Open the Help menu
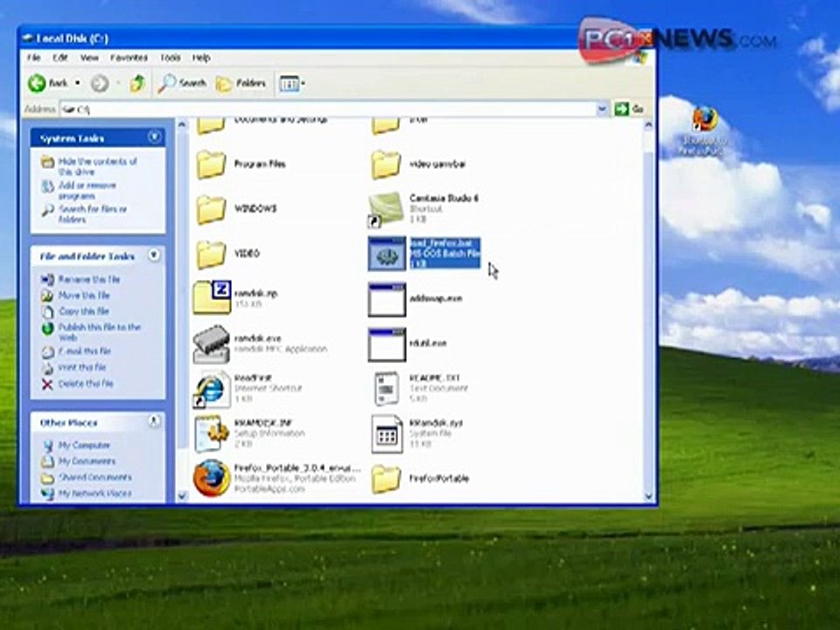Screen dimensions: 840x630 tap(201, 58)
